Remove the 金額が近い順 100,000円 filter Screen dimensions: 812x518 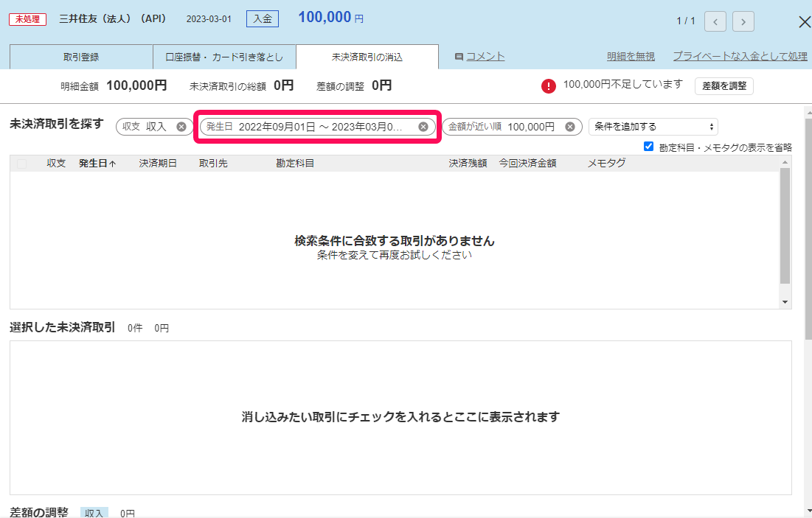(x=569, y=127)
